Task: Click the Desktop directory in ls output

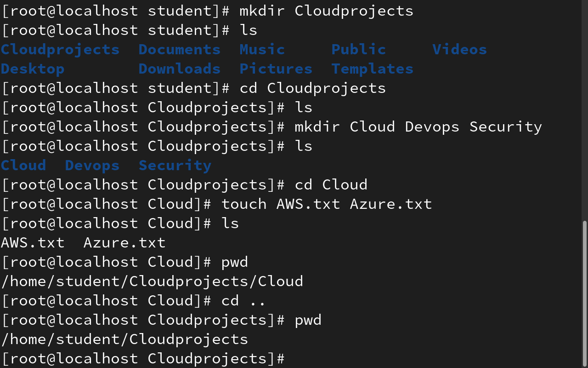Action: (33, 69)
